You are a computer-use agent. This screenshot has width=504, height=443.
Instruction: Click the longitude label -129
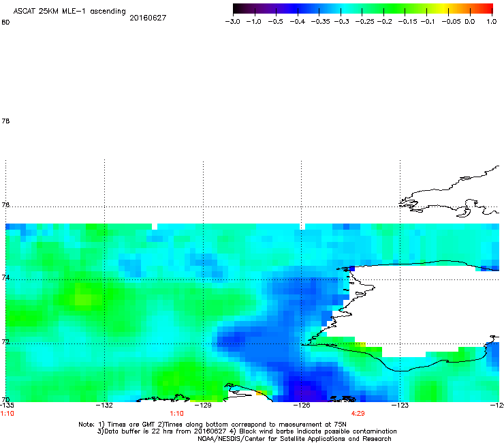(203, 406)
